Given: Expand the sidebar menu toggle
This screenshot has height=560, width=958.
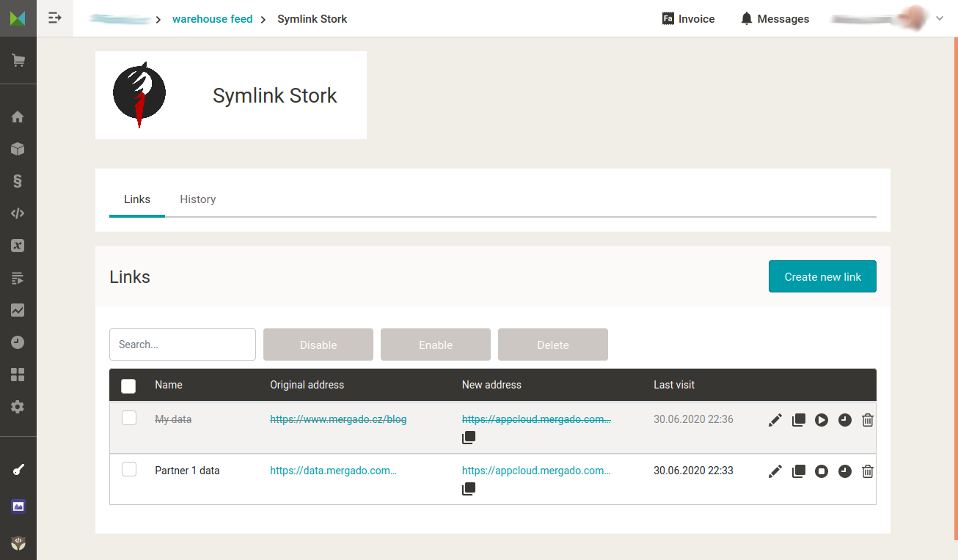Looking at the screenshot, I should [x=55, y=18].
